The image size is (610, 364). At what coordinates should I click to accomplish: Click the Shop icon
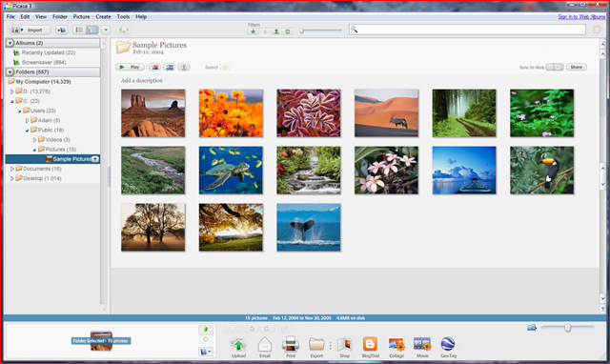click(x=345, y=347)
